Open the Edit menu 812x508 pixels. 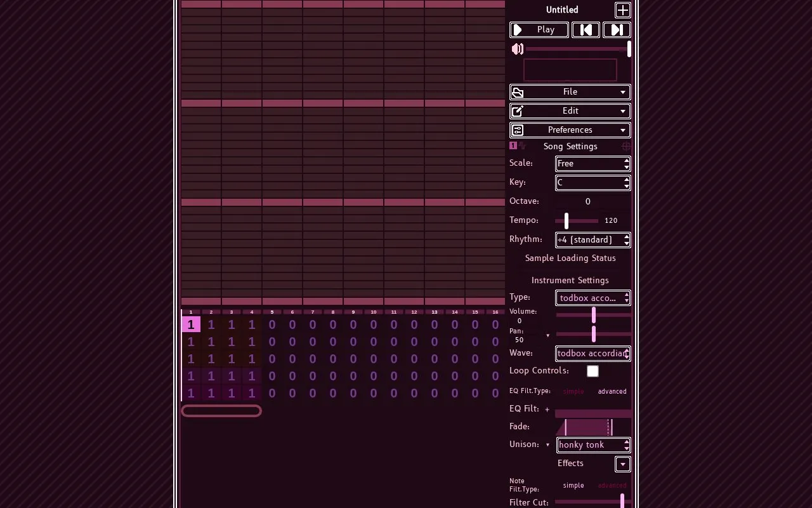pos(570,111)
